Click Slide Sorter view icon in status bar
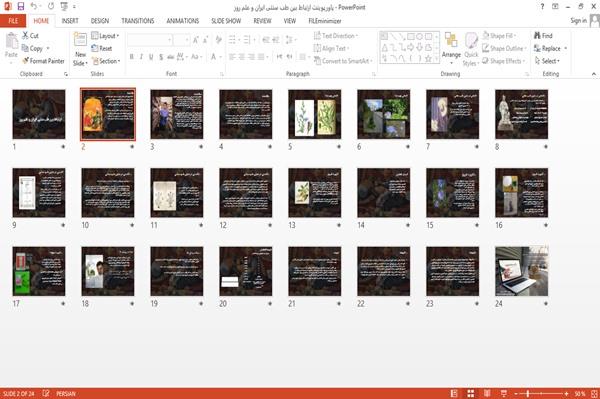This screenshot has width=600, height=399. (x=471, y=393)
